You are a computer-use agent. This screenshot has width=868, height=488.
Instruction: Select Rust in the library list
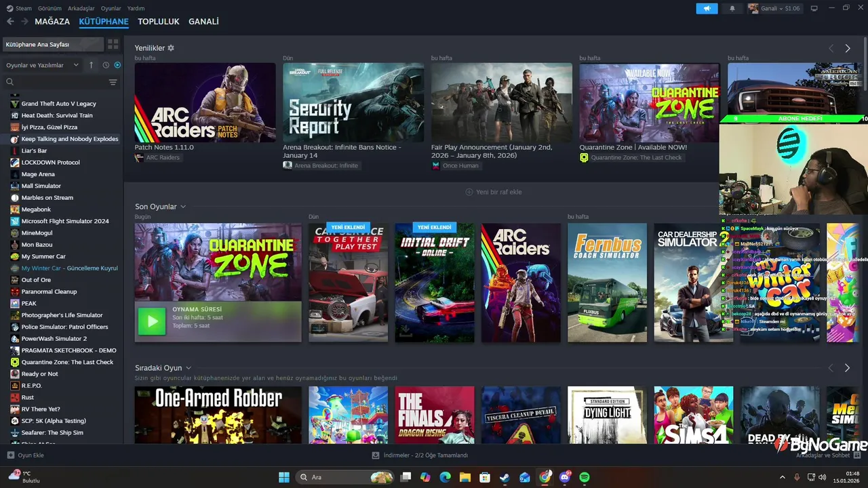pos(27,397)
